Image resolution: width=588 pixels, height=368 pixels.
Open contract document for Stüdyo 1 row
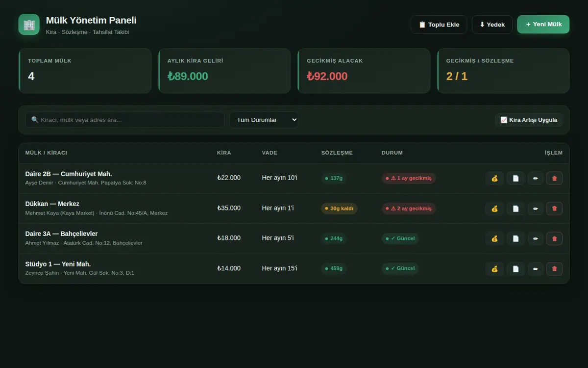tap(515, 269)
